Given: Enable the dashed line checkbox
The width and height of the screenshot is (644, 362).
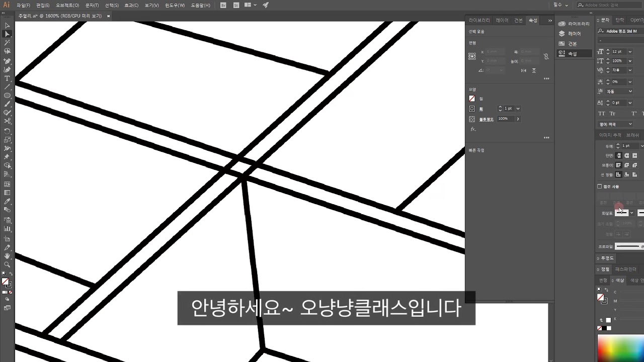Looking at the screenshot, I should 599,187.
